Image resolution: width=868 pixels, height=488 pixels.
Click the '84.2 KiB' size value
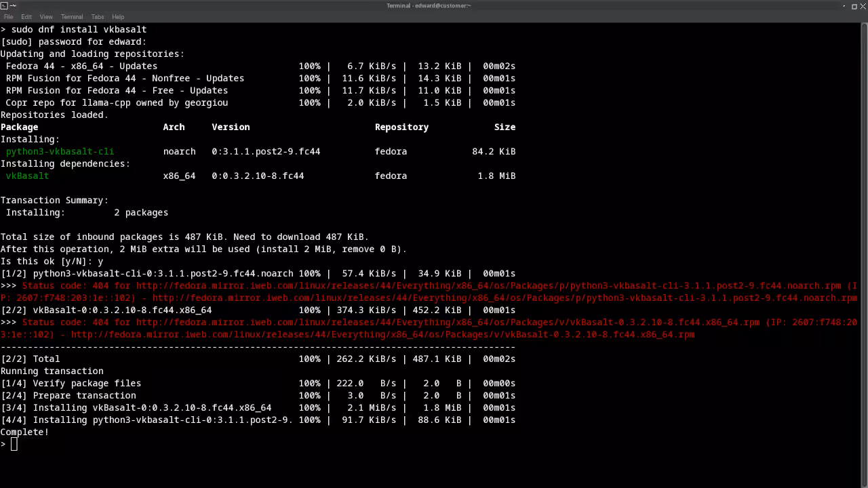[x=494, y=151]
